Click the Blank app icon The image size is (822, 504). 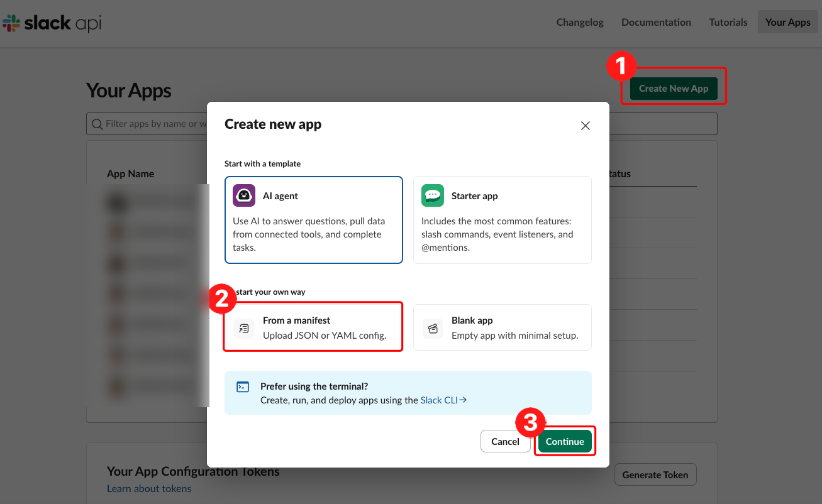pyautogui.click(x=433, y=328)
